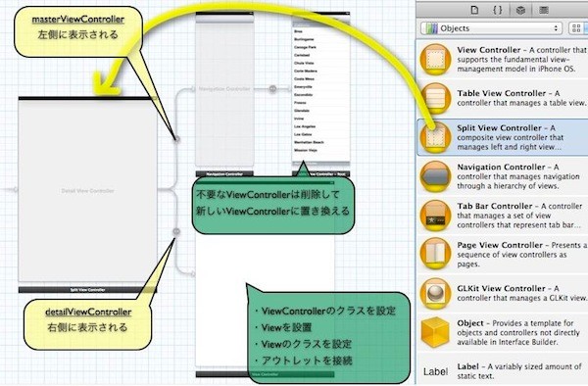Click the Navigation Controller scene's navigation bar
The height and width of the screenshot is (386, 588).
point(224,20)
